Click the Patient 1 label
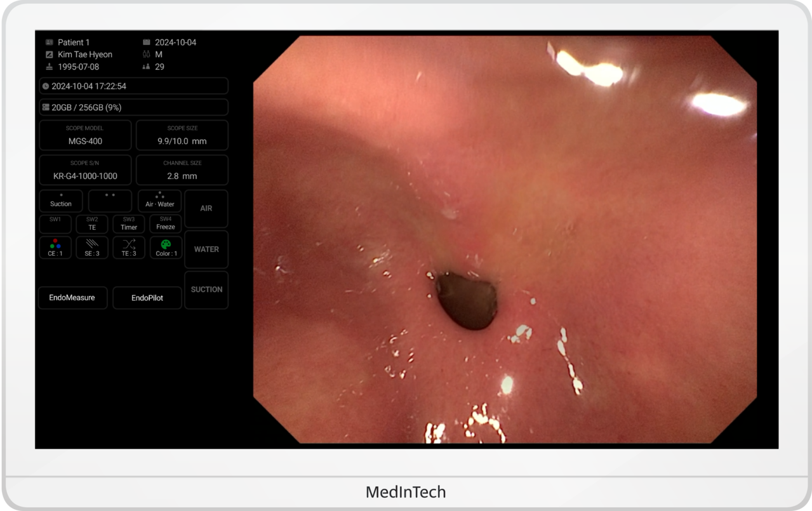Image resolution: width=812 pixels, height=511 pixels. [x=74, y=43]
